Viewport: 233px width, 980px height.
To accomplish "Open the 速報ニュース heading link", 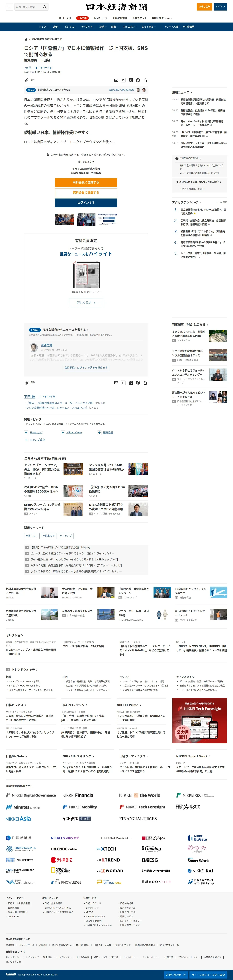I will tap(182, 92).
